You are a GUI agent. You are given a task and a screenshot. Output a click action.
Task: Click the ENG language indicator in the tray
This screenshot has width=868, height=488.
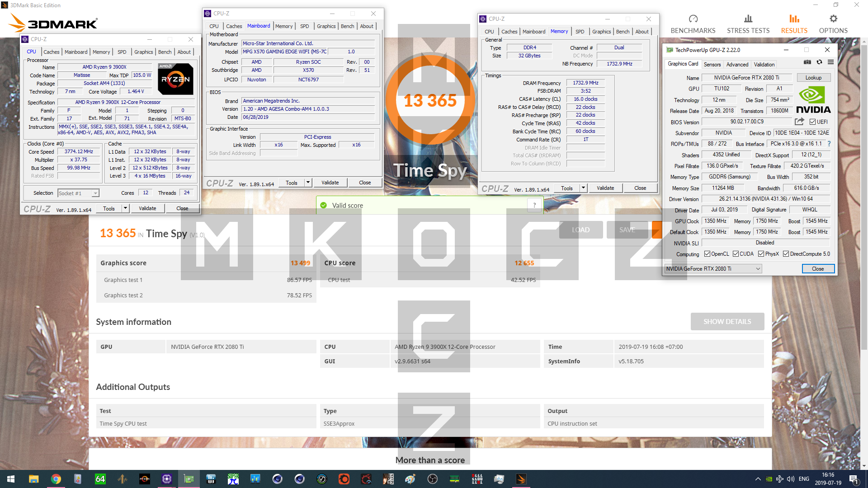click(x=804, y=479)
